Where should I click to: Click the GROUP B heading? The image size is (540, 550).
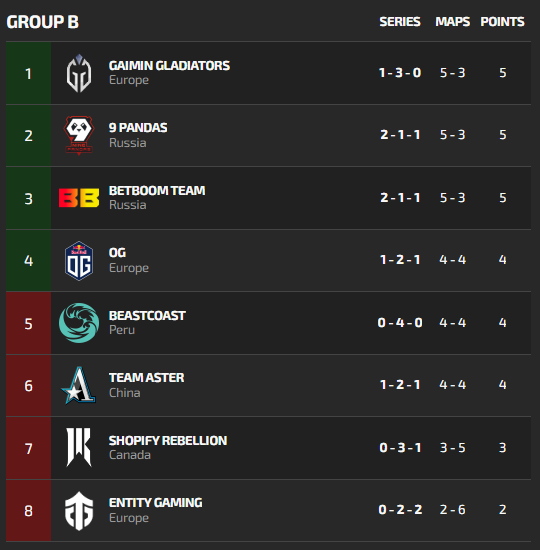coord(42,22)
